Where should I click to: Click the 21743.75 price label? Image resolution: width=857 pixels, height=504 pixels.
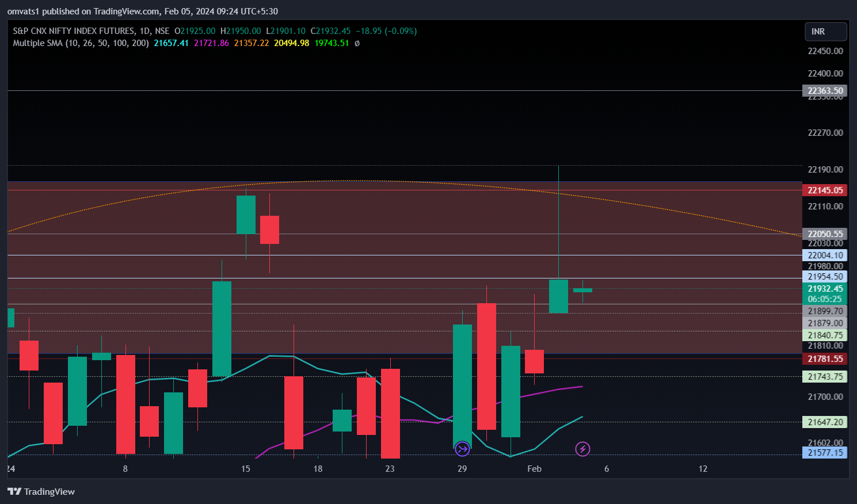[825, 377]
